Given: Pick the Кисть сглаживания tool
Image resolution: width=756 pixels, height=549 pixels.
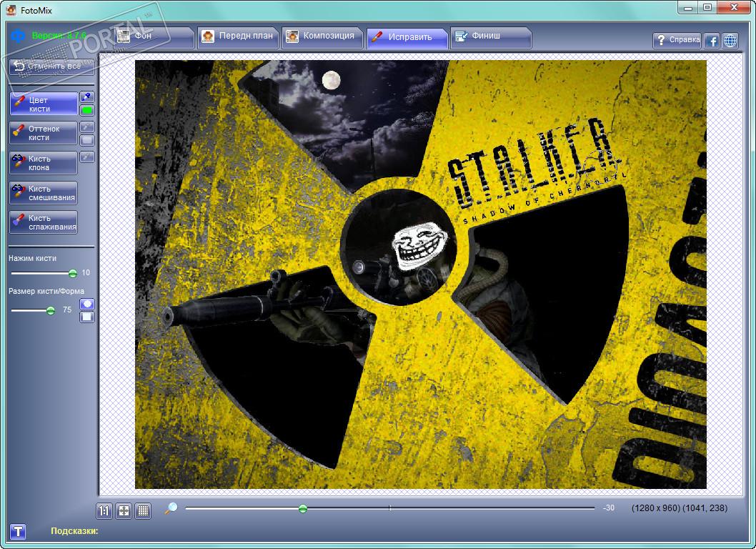Looking at the screenshot, I should (x=43, y=222).
